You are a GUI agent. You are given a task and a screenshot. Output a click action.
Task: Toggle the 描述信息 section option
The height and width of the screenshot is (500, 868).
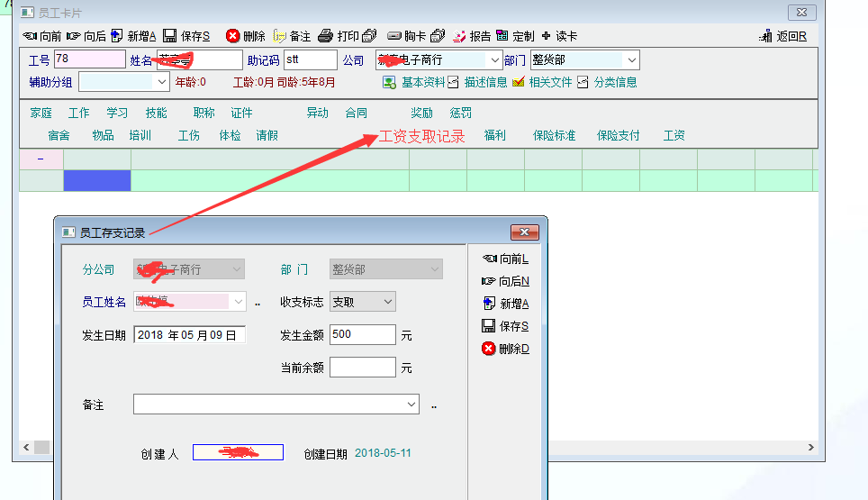(453, 82)
